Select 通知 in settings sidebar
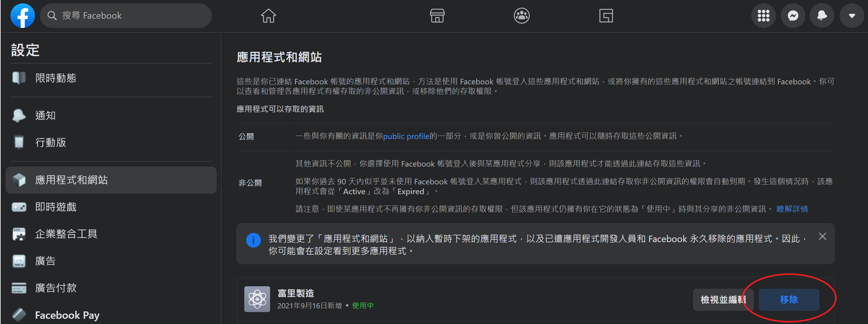868x324 pixels. coord(45,116)
